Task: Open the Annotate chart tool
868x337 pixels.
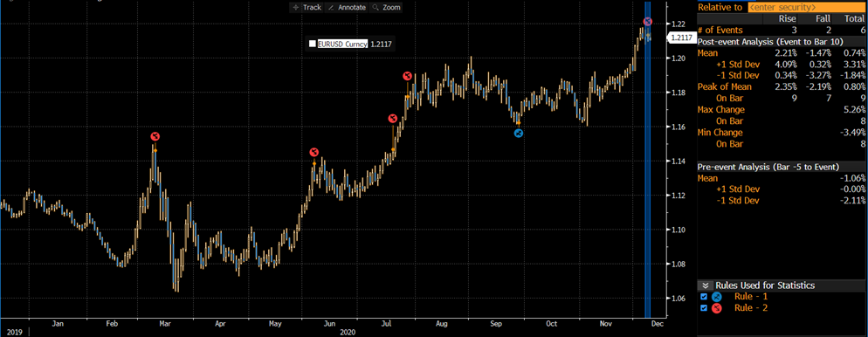Action: click(347, 7)
